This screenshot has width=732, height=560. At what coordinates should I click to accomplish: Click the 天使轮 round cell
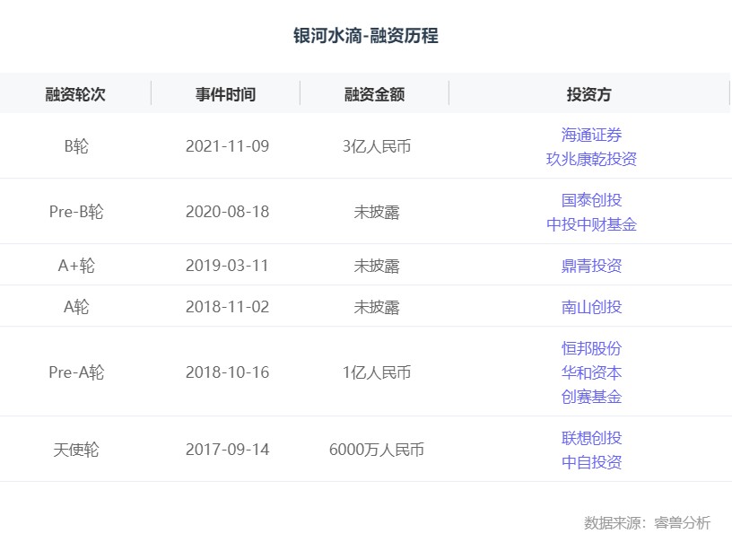coord(76,450)
